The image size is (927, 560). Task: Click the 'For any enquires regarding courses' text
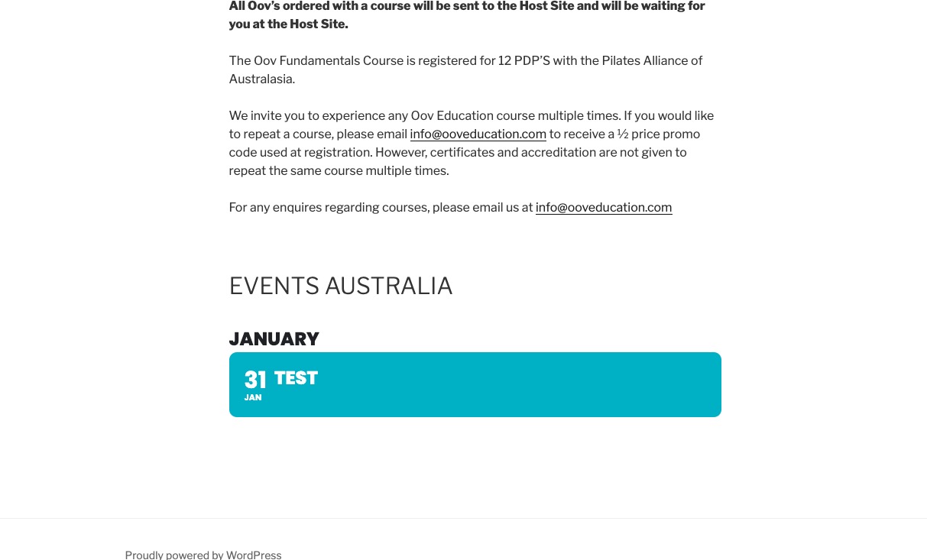tap(329, 208)
